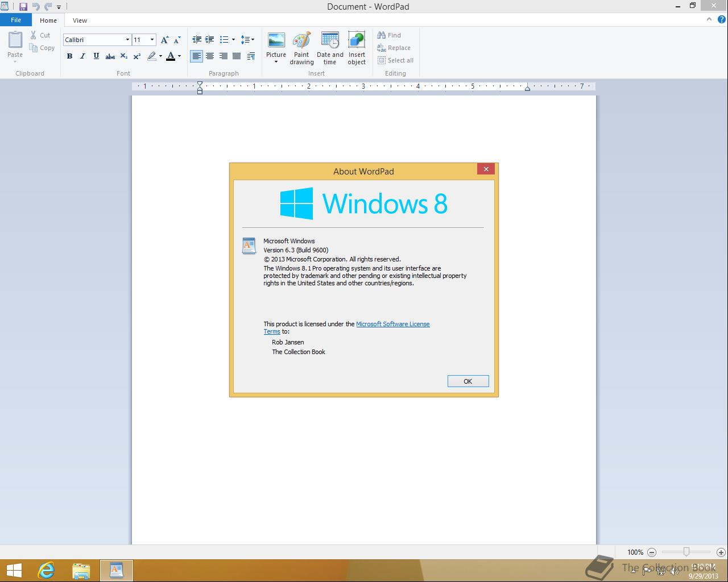Click the WordPad taskbar button
728x582 pixels.
(x=117, y=571)
